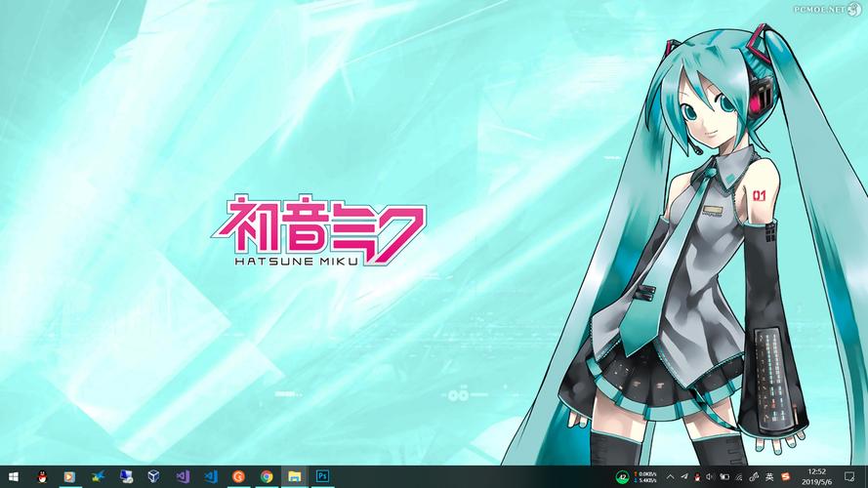Viewport: 868px width, 488px height.
Task: Open the QQ penguin app in taskbar
Action: (x=42, y=476)
